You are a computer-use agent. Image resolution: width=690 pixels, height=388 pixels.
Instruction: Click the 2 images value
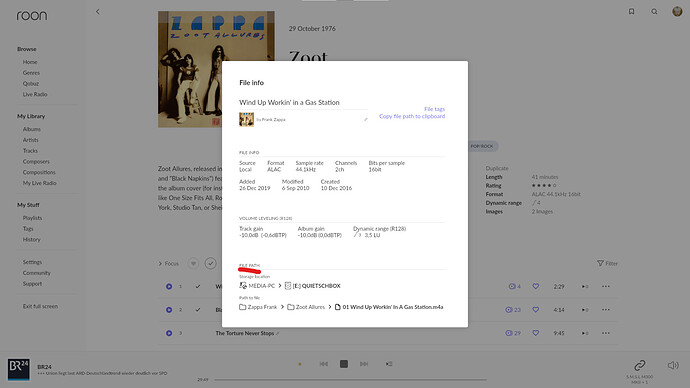coord(542,212)
